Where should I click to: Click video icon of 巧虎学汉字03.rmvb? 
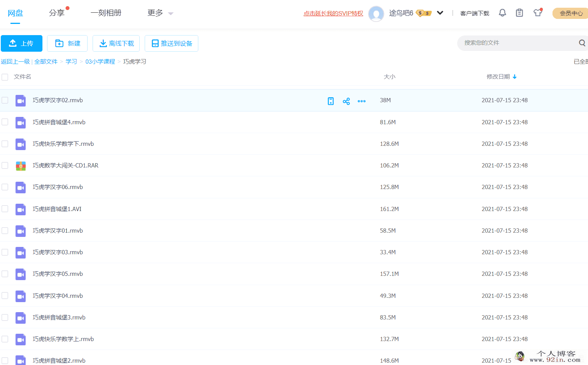coord(20,253)
